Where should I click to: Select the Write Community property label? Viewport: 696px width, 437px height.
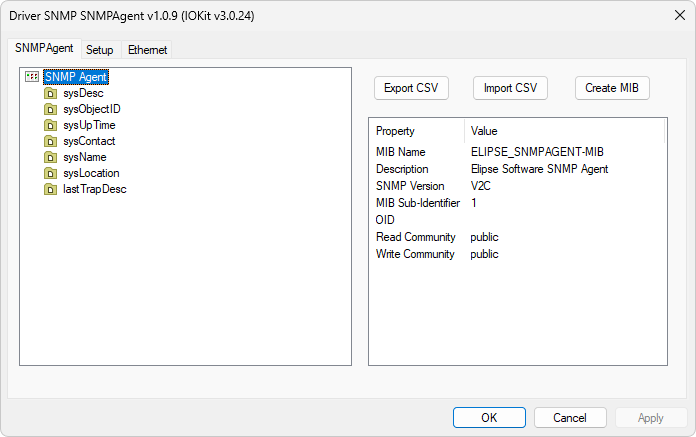[x=415, y=254]
